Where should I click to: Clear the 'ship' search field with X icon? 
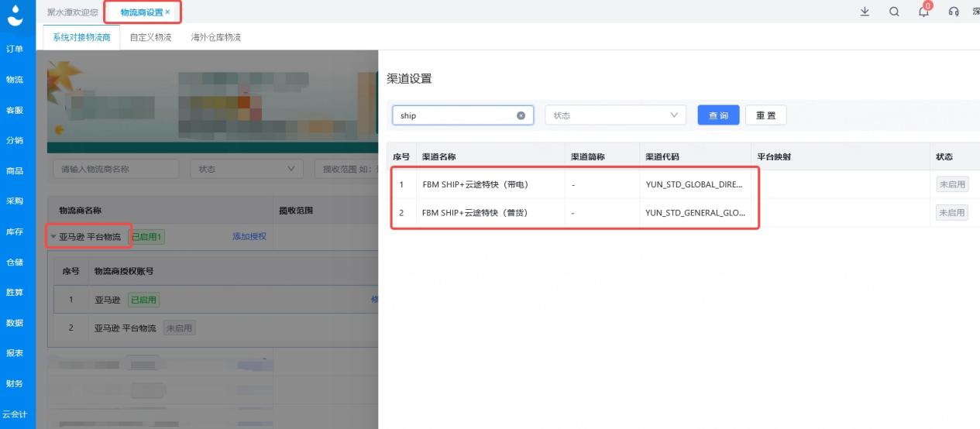(x=521, y=115)
